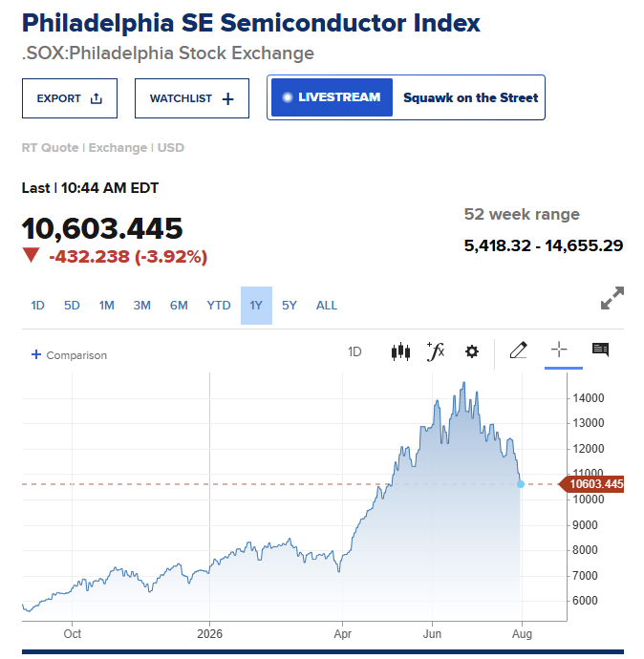This screenshot has height=659, width=644.
Task: Open the candlestick chart type icon
Action: (400, 351)
